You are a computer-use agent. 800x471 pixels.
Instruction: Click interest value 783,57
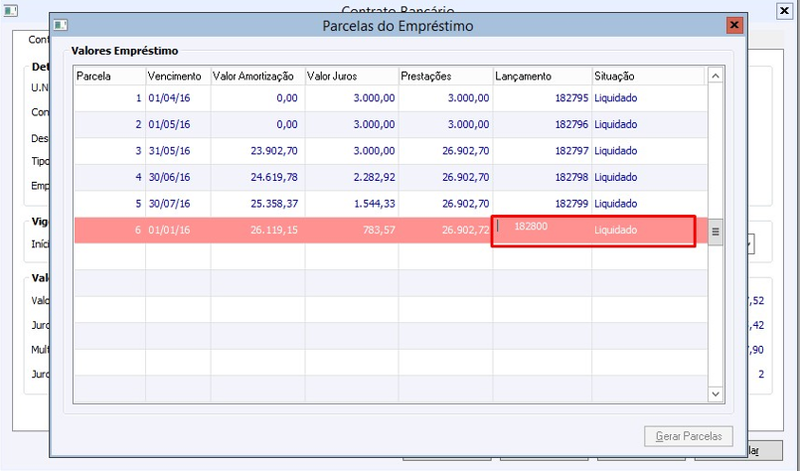(x=379, y=230)
